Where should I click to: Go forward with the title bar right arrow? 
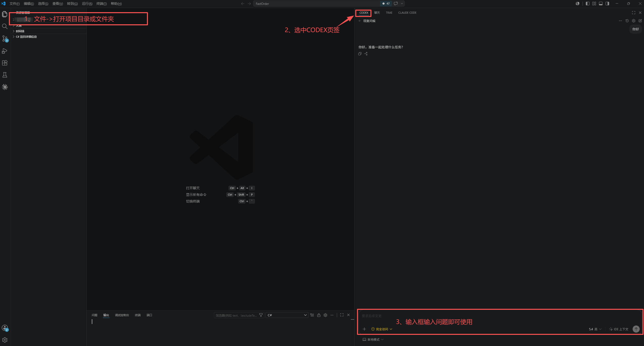[249, 4]
